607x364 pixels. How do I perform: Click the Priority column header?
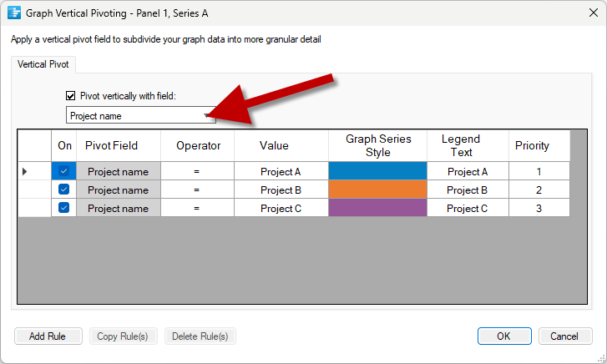click(539, 145)
